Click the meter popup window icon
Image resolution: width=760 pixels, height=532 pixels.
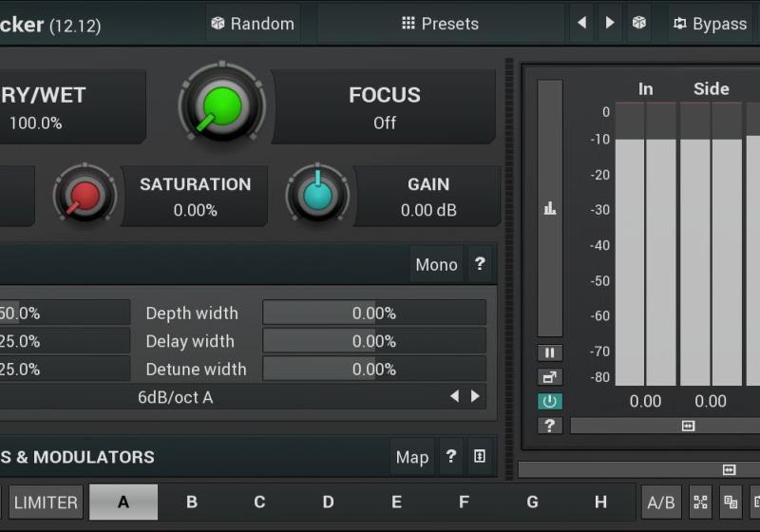tap(550, 377)
